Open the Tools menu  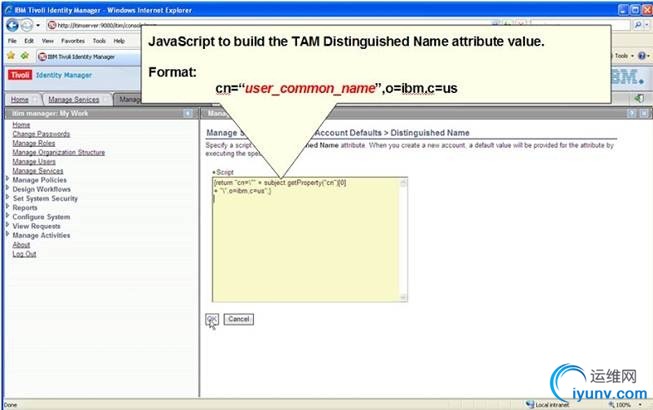click(x=99, y=41)
